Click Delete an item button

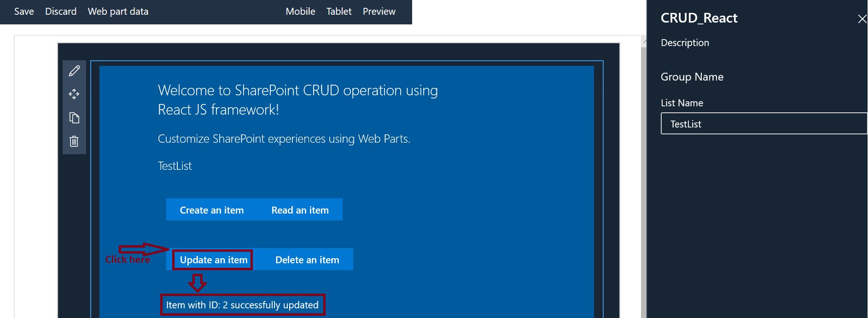[307, 260]
